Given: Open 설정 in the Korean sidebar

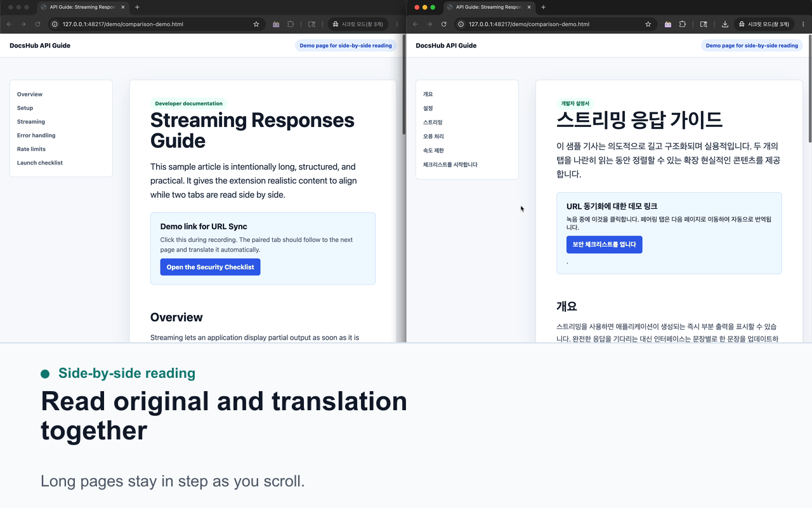Looking at the screenshot, I should (x=428, y=108).
